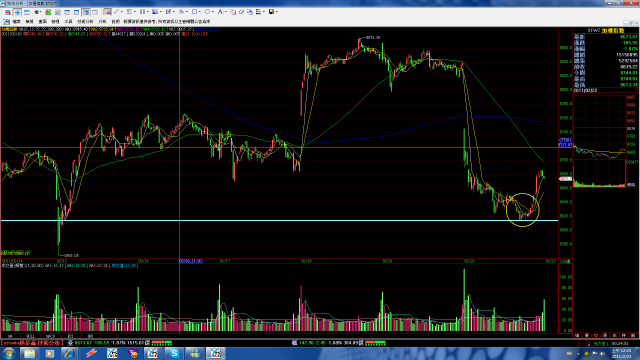640x360 pixels.
Task: Open the 技術分析 menu
Action: 85,21
